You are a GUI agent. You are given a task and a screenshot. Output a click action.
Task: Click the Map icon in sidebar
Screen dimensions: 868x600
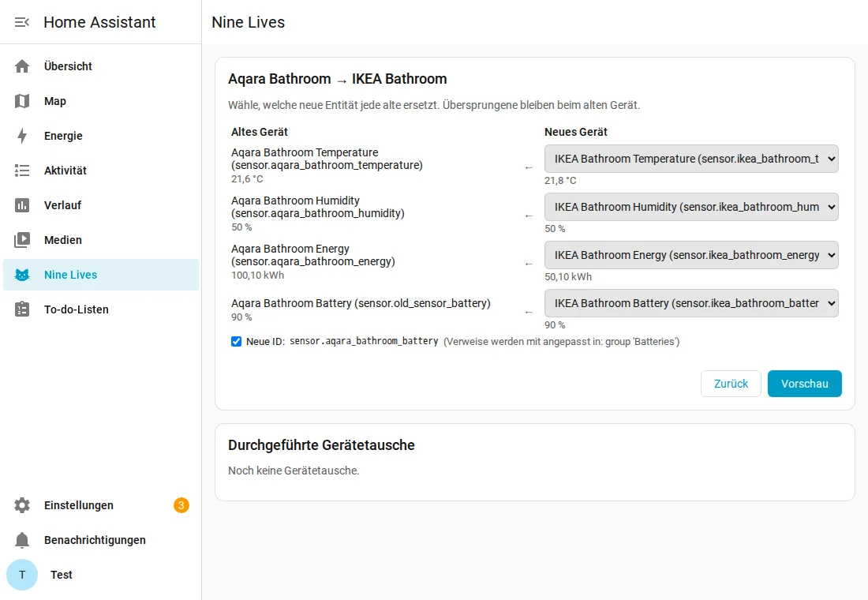22,101
